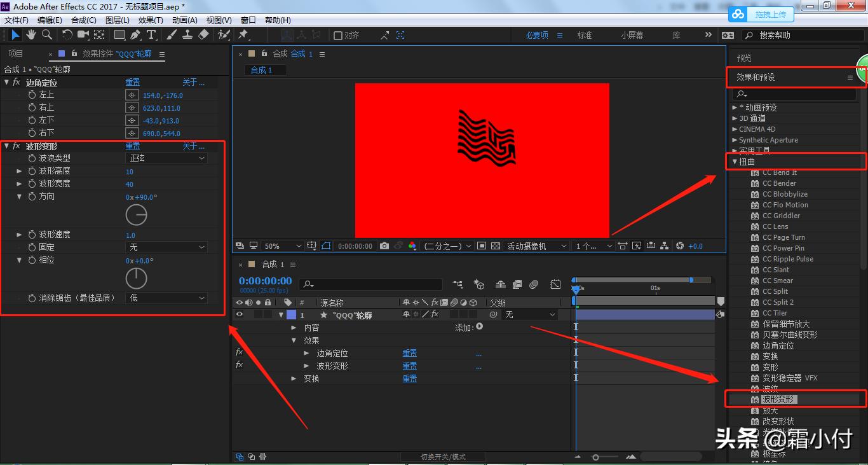Open the 效果(T) menu
This screenshot has height=465, width=868.
coord(151,20)
